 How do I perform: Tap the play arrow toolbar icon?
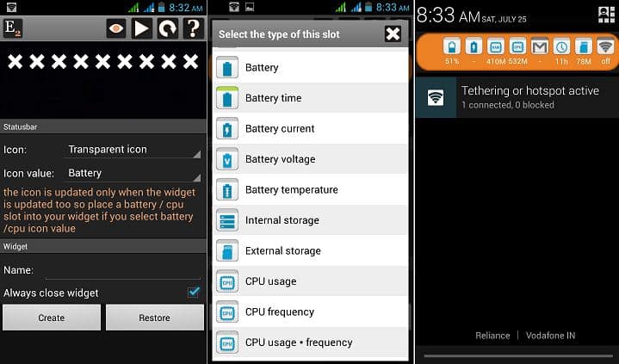pyautogui.click(x=142, y=28)
